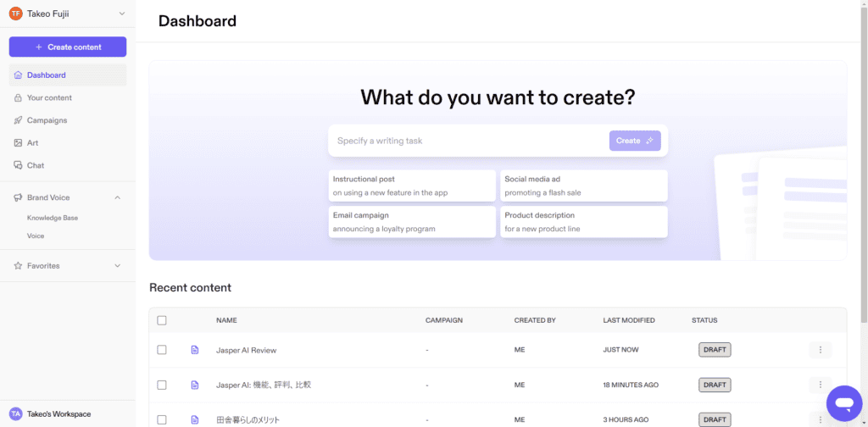Click the Campaigns rocket icon
The width and height of the screenshot is (868, 427).
(x=18, y=120)
